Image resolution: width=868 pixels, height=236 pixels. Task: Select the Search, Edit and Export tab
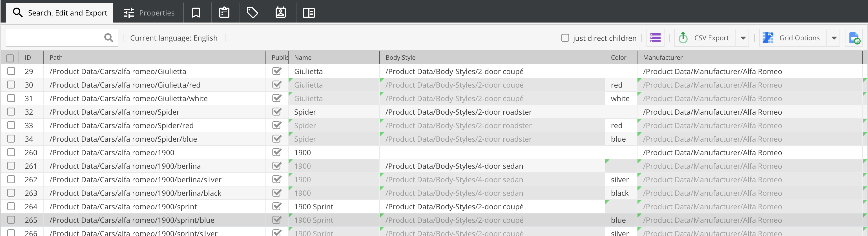(60, 13)
